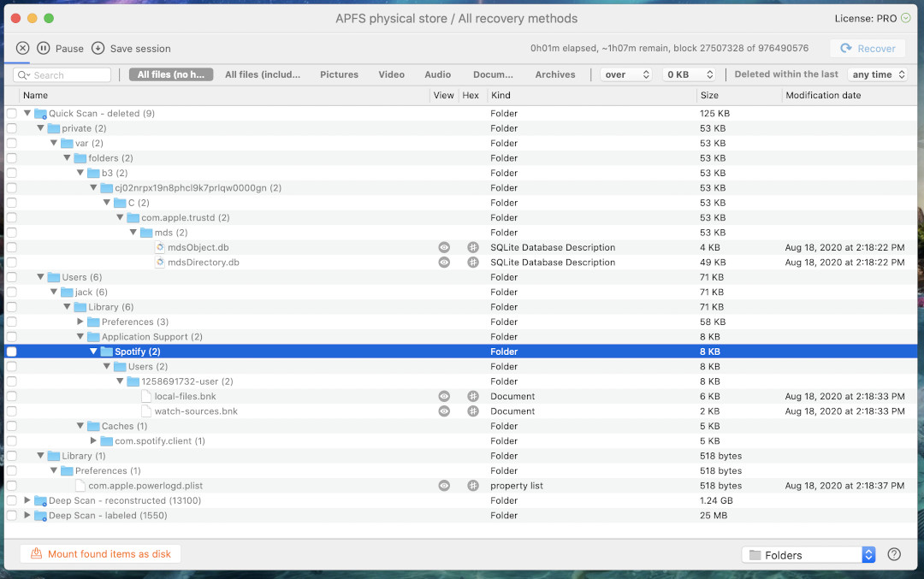Click the jack folder icon
924x579 pixels.
[x=68, y=292]
